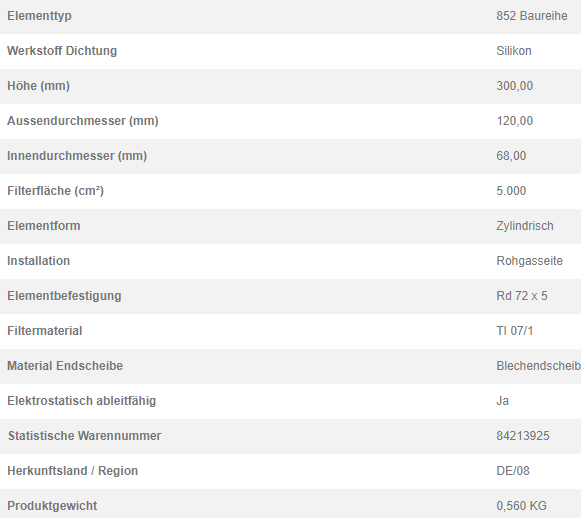Select the Rohgasseite installation value
Image resolution: width=581 pixels, height=518 pixels.
point(529,261)
